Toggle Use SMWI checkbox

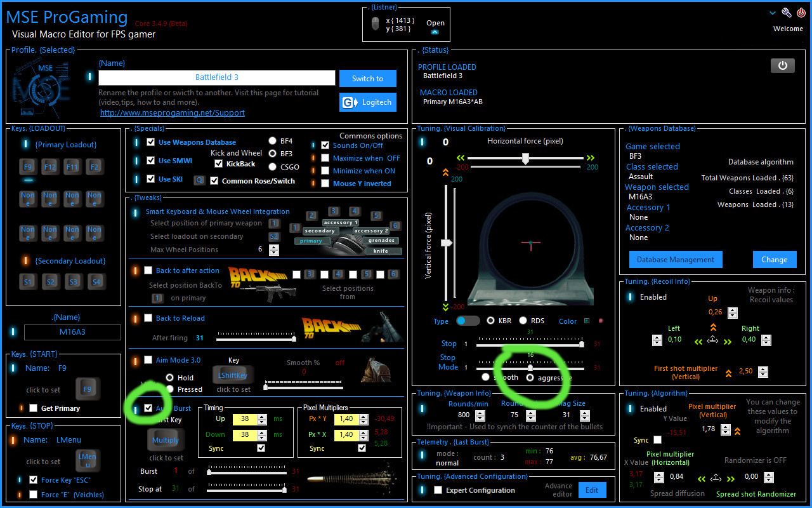pos(151,161)
